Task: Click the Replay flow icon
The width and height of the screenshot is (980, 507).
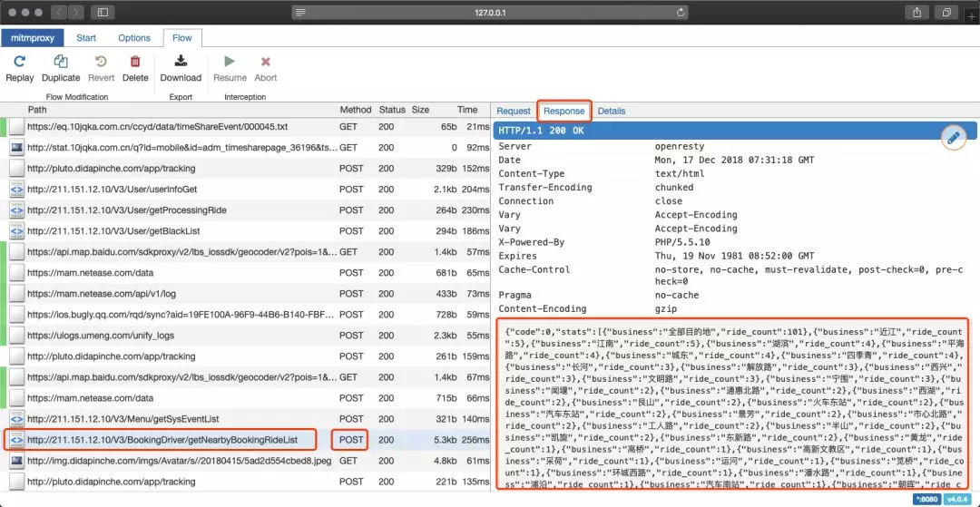Action: (19, 61)
